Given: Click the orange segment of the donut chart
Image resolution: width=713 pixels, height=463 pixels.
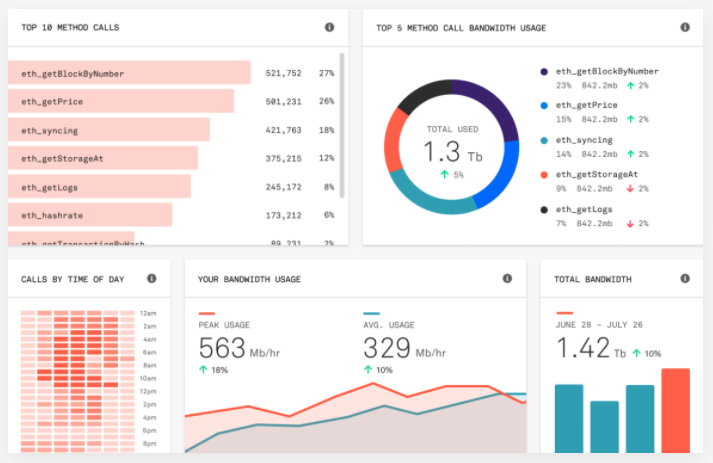Looking at the screenshot, I should click(x=393, y=141).
